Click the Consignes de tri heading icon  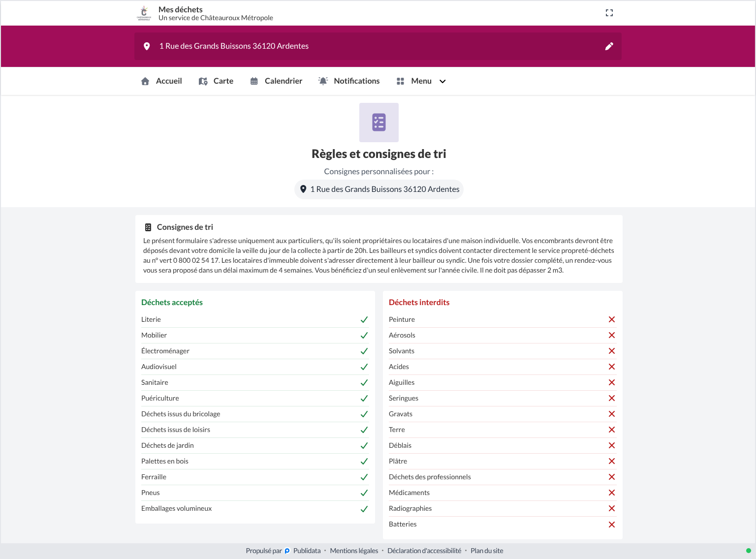tap(148, 227)
